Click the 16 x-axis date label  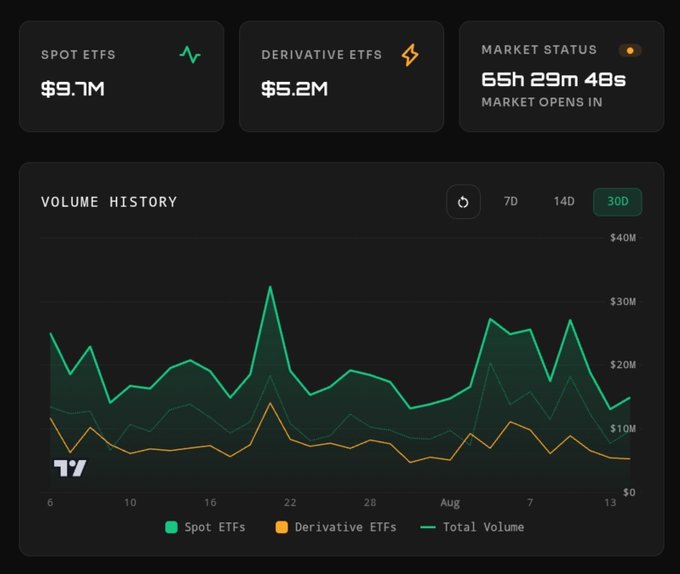pos(210,502)
